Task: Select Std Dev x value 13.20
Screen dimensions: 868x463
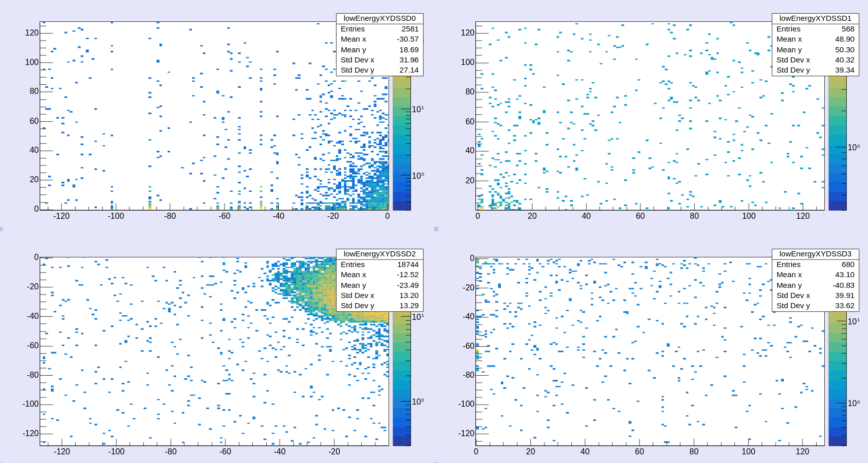Action: 409,295
